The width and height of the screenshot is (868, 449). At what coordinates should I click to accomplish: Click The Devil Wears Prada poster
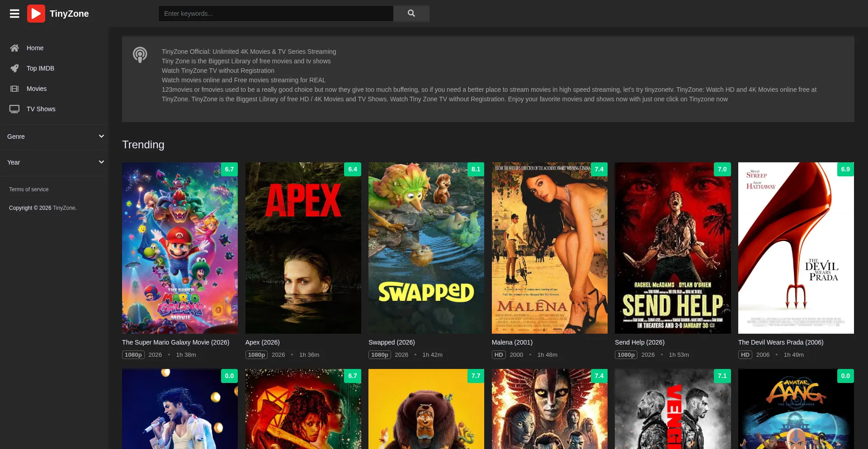(x=796, y=248)
